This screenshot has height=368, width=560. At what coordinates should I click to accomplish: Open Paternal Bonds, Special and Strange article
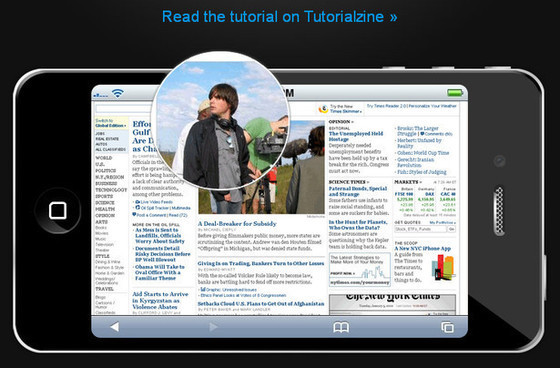tap(358, 192)
